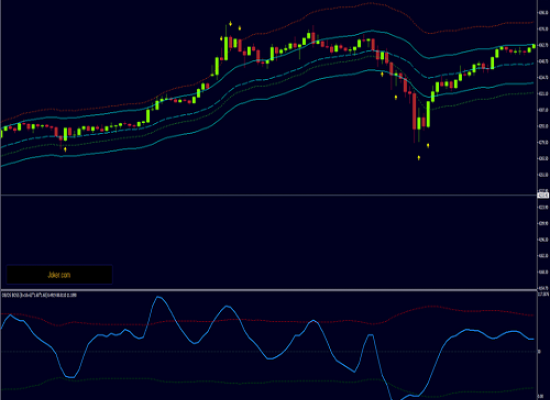
Task: Click the yellow arrow below the left dip candle
Action: tap(65, 149)
